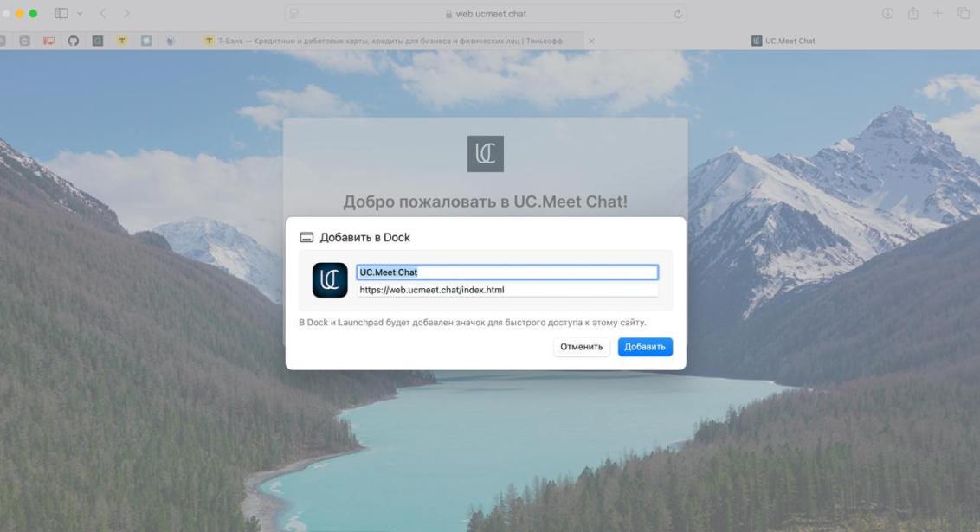Image resolution: width=980 pixels, height=532 pixels.
Task: Open the GitHub favorite from the bookmarks bar
Action: point(73,40)
